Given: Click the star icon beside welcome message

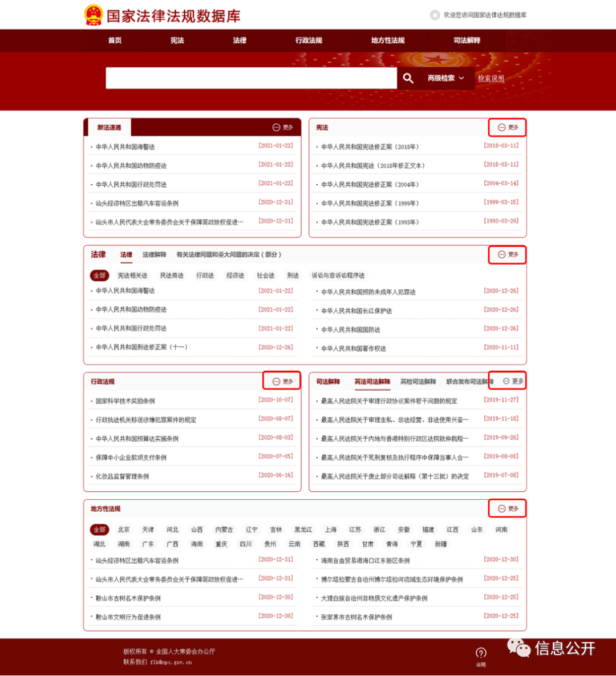Looking at the screenshot, I should click(435, 15).
